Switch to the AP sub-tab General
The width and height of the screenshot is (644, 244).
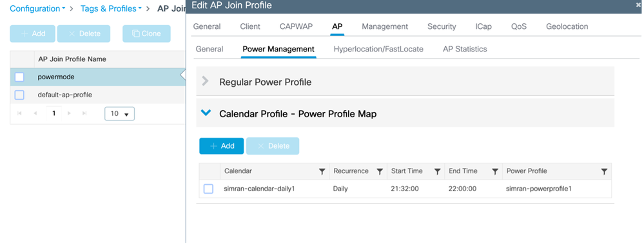[x=210, y=49]
